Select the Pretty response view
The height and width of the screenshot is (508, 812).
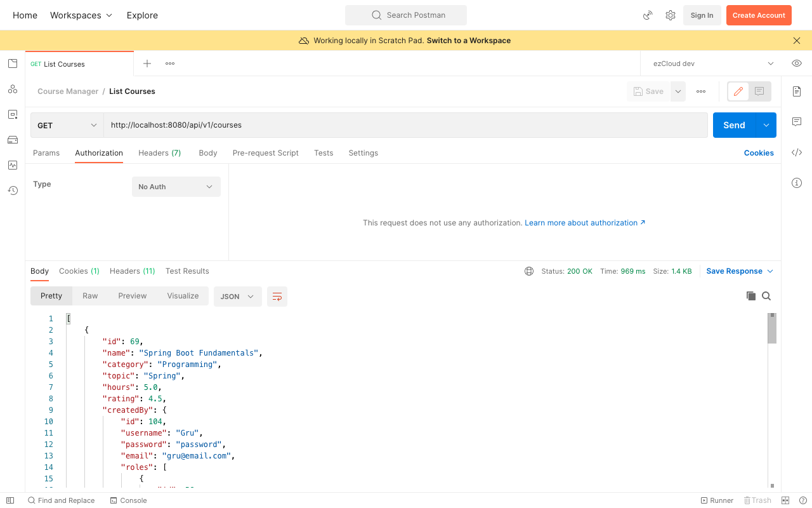(51, 296)
